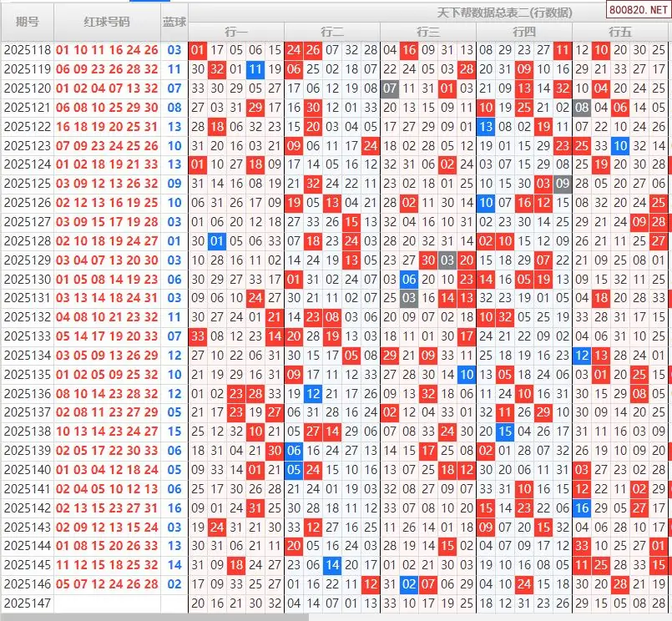The image size is (672, 621).
Task: Click blue-highlighted 01 in row 2025128
Action: click(217, 241)
